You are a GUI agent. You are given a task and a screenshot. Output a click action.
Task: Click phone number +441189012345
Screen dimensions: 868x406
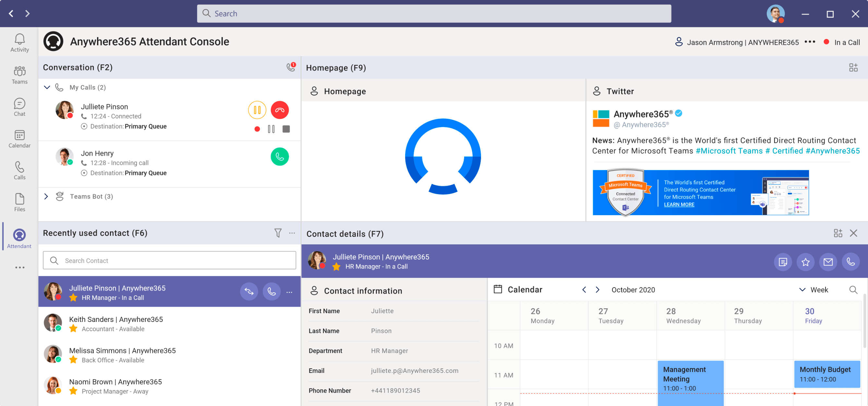point(395,390)
